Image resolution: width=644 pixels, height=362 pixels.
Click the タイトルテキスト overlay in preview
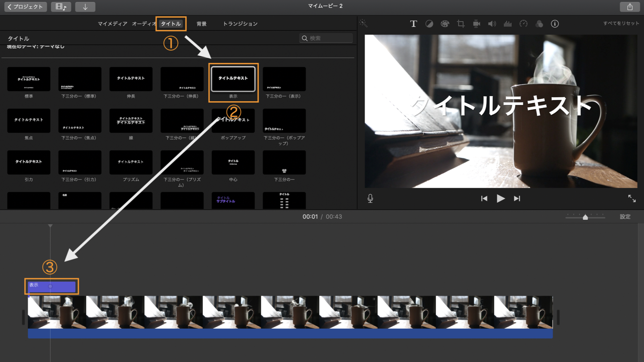pyautogui.click(x=501, y=106)
